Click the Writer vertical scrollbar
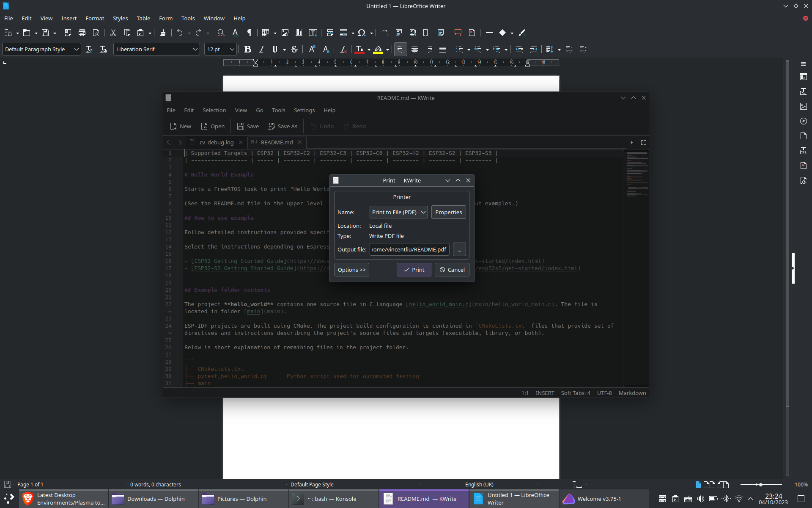Viewport: 812px width, 508px height. 787,233
